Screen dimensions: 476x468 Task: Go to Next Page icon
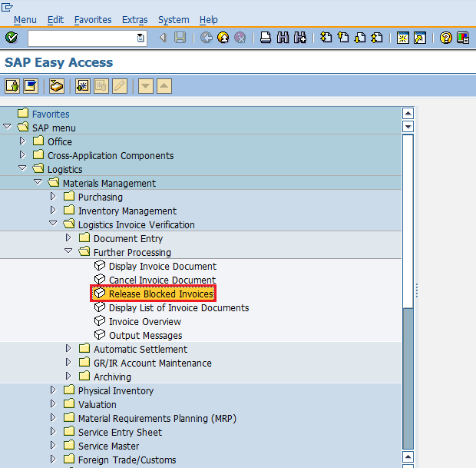click(360, 38)
